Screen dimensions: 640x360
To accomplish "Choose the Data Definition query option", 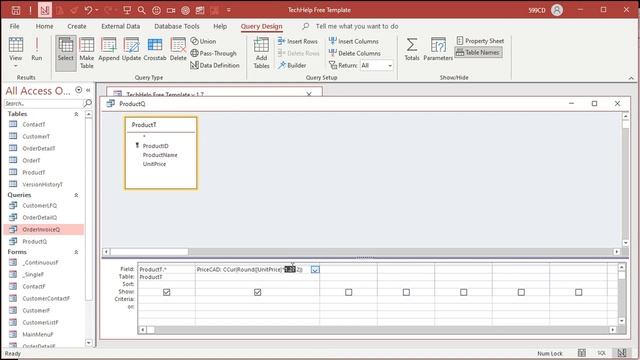I will point(215,65).
